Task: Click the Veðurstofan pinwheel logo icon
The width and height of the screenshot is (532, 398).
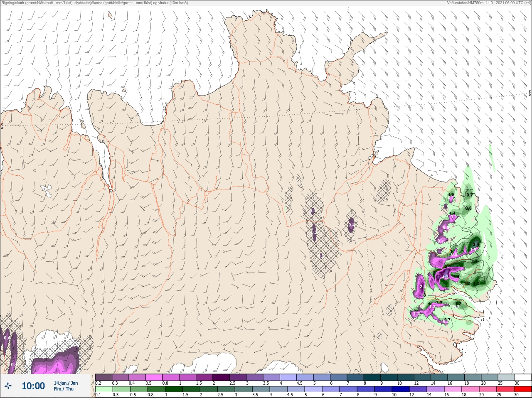Action: [x=8, y=386]
